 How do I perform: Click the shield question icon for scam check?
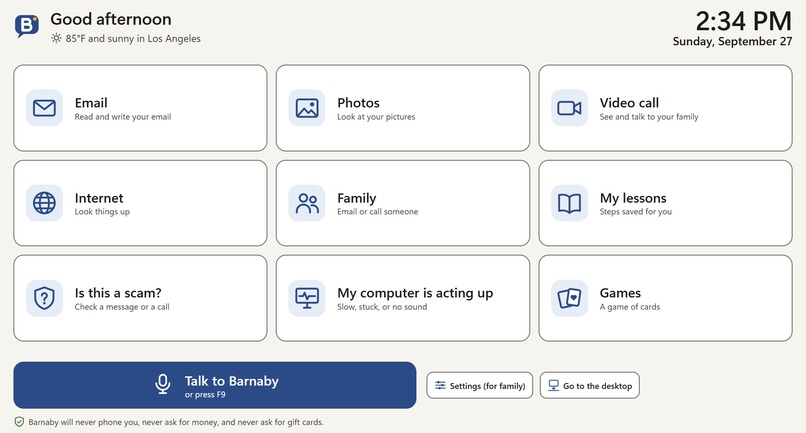pyautogui.click(x=44, y=298)
